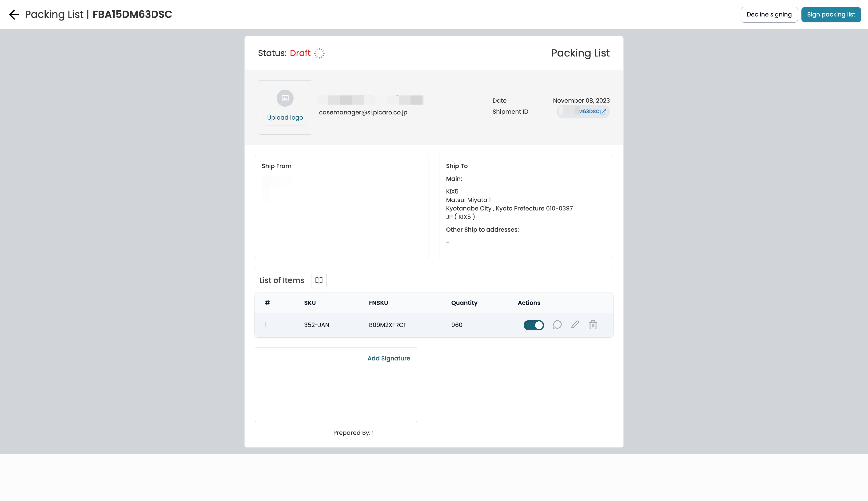
Task: Click Other Ship to addresses label
Action: point(482,230)
